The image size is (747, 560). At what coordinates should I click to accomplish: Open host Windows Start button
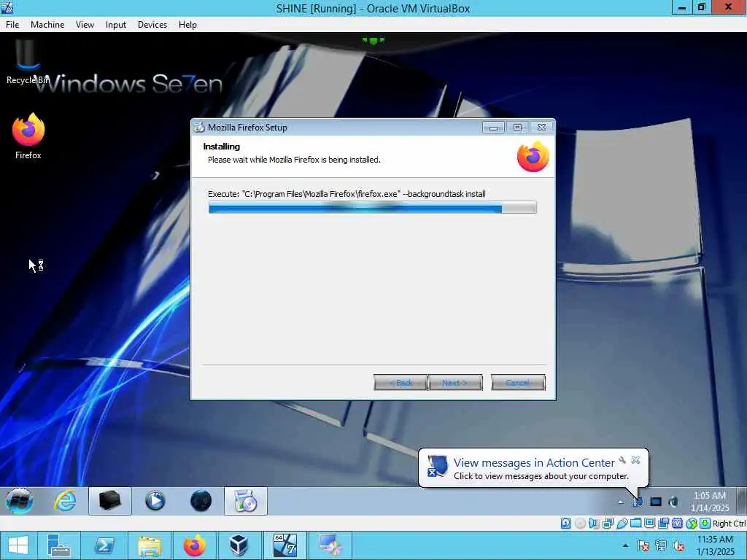coord(18,545)
